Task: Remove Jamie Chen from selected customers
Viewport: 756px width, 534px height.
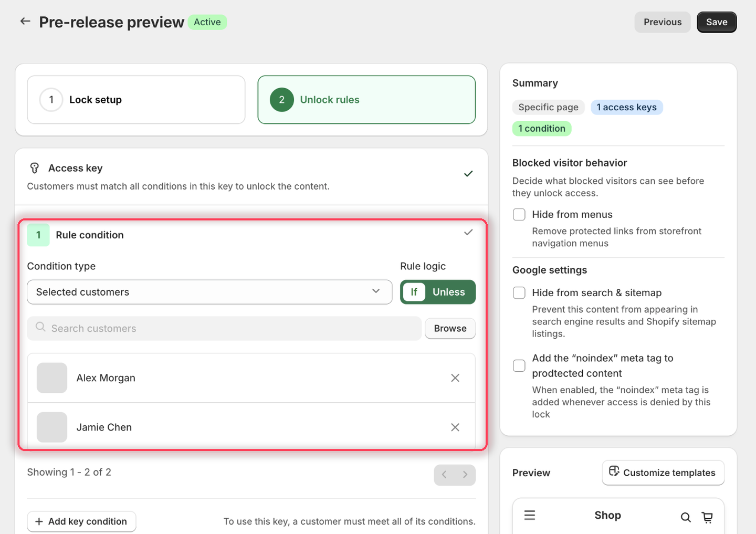Action: [x=455, y=427]
